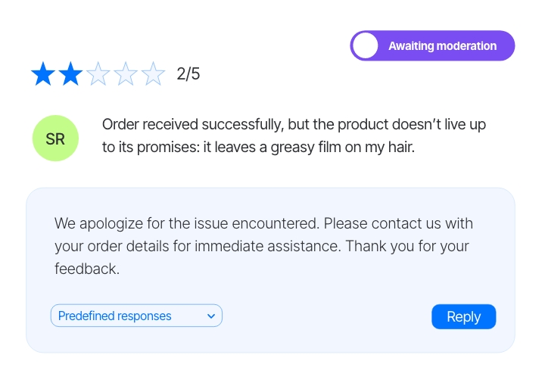The width and height of the screenshot is (545, 392).
Task: Toggle the Awaiting moderation label
Action: (x=442, y=46)
